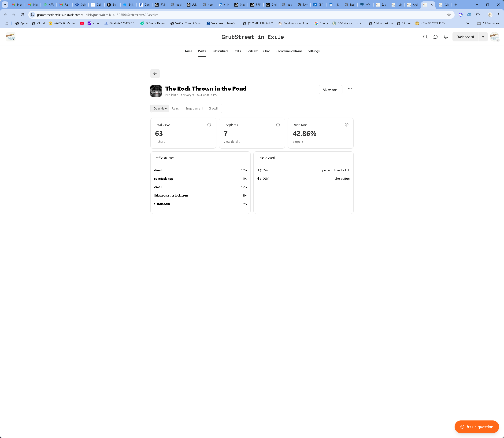The image size is (504, 438).
Task: Open the Bitfinex - Deposit bookmark
Action: (x=153, y=23)
